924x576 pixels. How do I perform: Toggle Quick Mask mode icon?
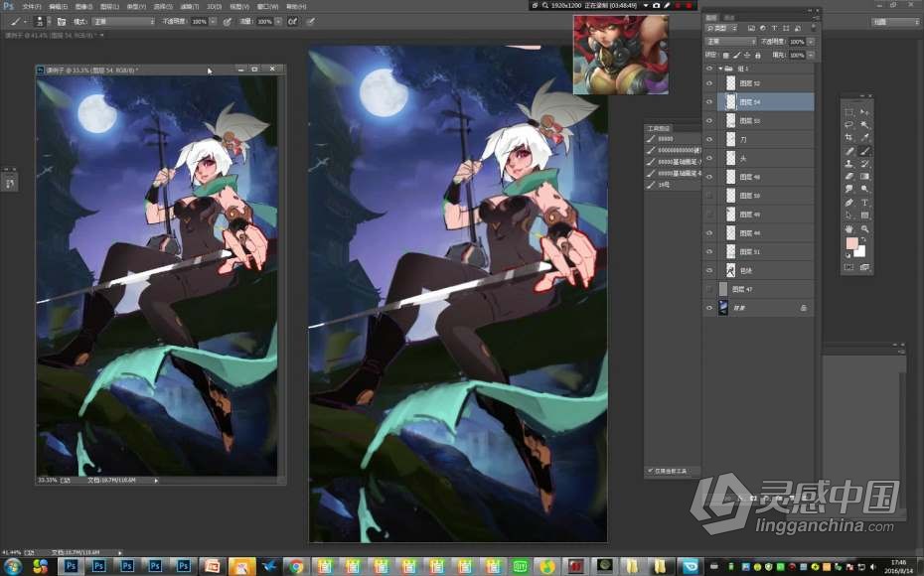coord(848,267)
